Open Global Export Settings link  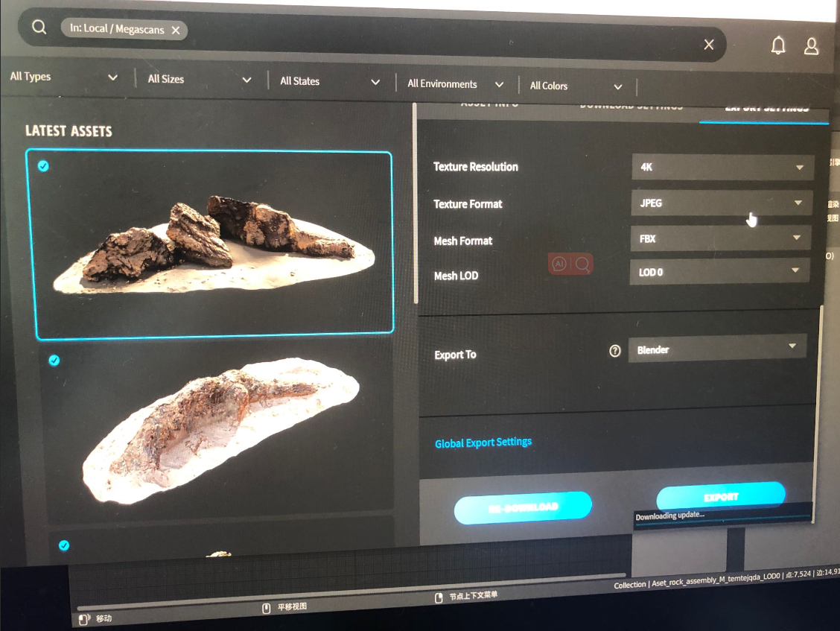[483, 443]
